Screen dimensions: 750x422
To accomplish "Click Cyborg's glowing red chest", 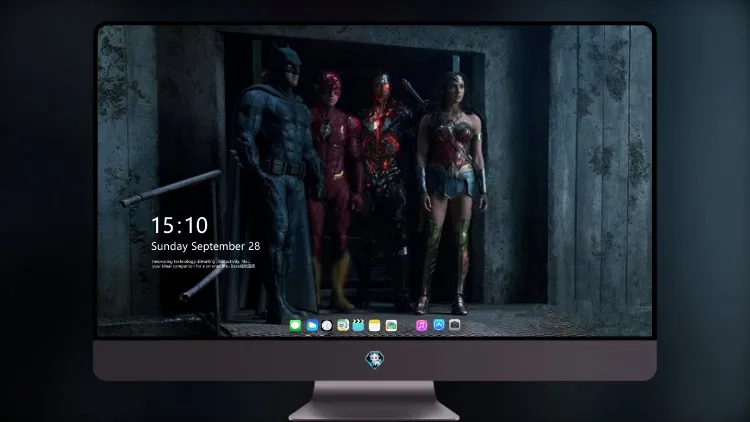I will (383, 144).
